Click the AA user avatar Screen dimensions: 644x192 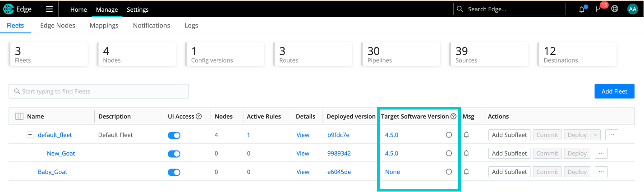pyautogui.click(x=632, y=9)
